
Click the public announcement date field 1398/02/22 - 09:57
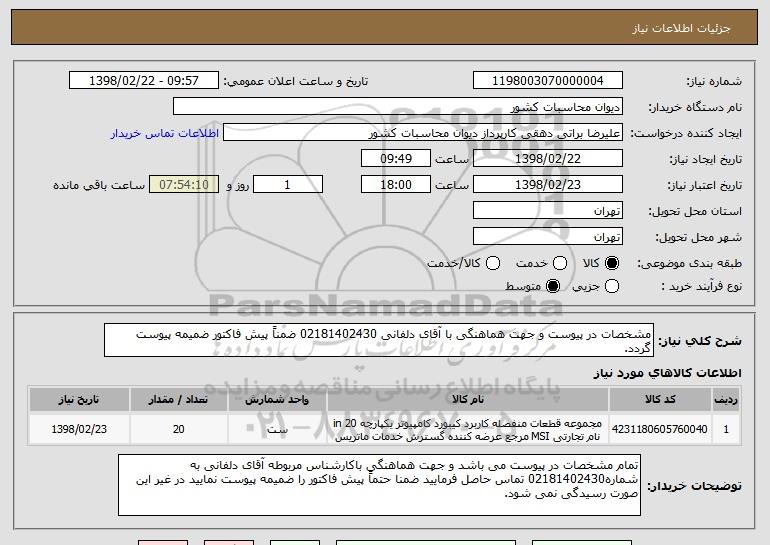(144, 81)
